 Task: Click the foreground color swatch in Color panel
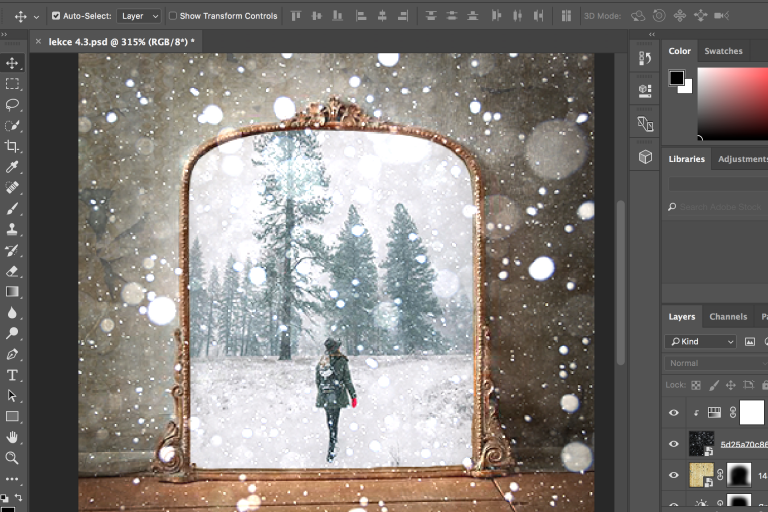[x=677, y=78]
